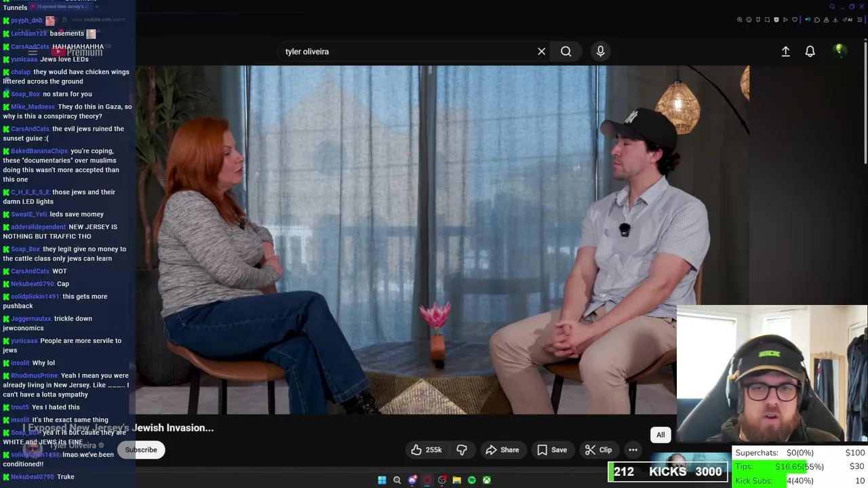Open Spotify from the taskbar
The width and height of the screenshot is (868, 488).
click(472, 480)
